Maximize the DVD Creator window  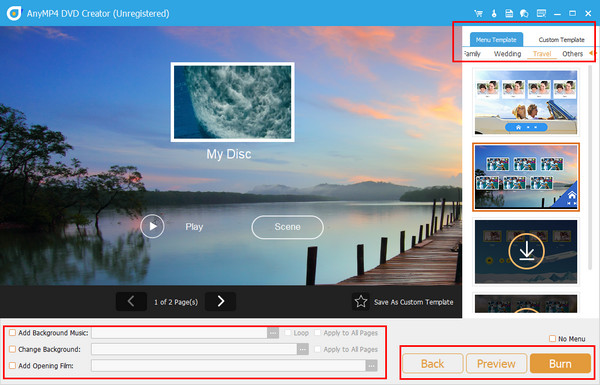click(x=572, y=13)
